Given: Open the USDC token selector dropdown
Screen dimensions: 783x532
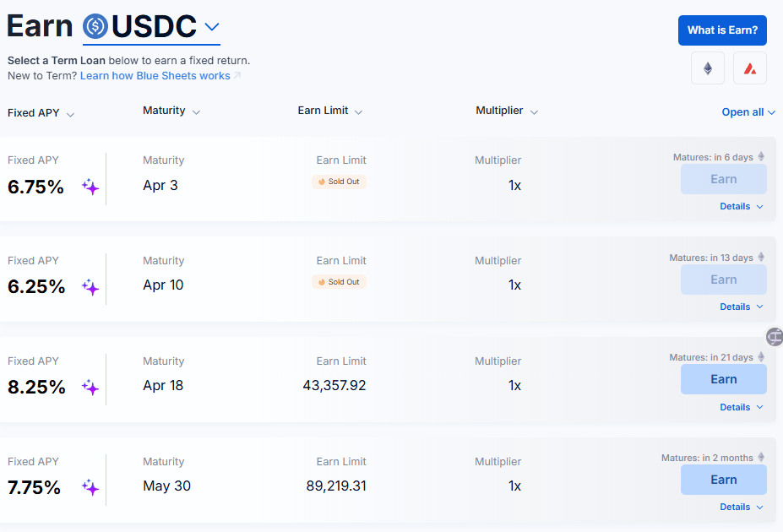Looking at the screenshot, I should point(212,26).
